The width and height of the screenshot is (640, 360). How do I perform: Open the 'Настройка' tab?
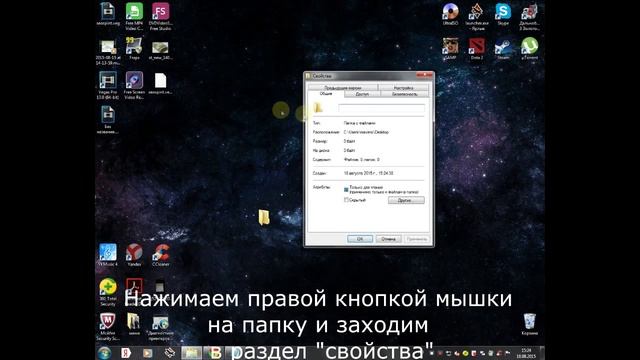(x=403, y=87)
